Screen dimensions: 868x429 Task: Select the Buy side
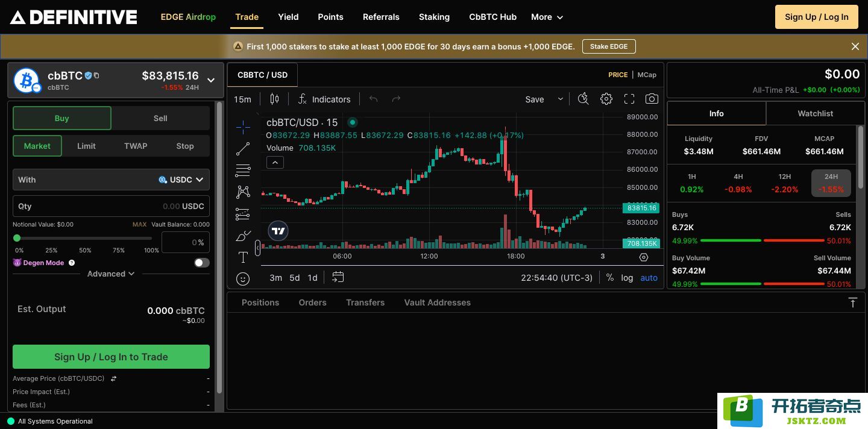click(x=62, y=118)
